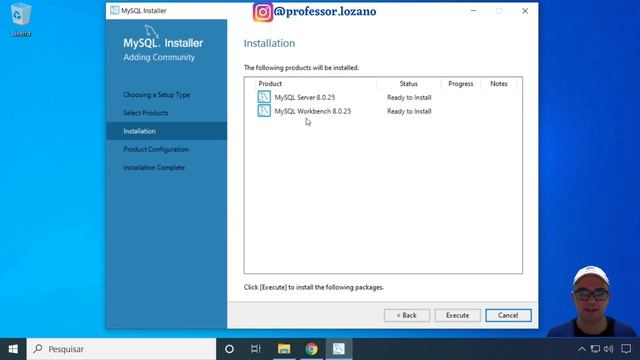Image resolution: width=640 pixels, height=360 pixels.
Task: Click the Product column header
Action: coord(270,84)
